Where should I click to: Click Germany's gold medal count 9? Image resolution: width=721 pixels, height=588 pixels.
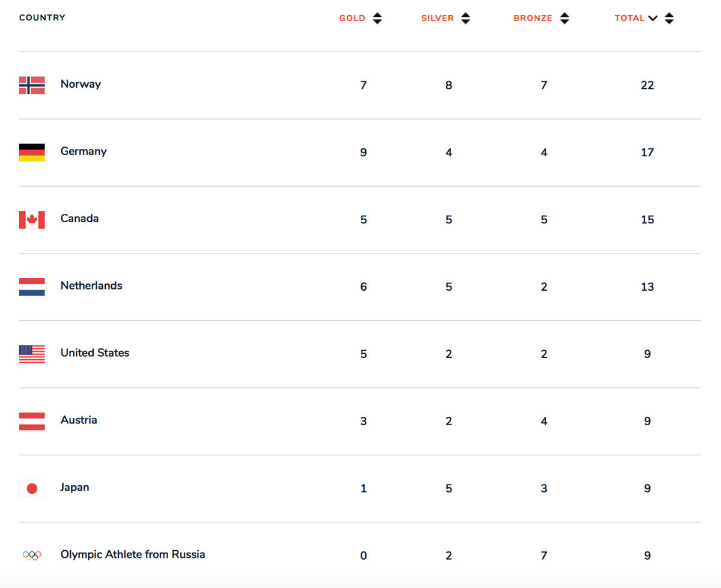pyautogui.click(x=364, y=153)
